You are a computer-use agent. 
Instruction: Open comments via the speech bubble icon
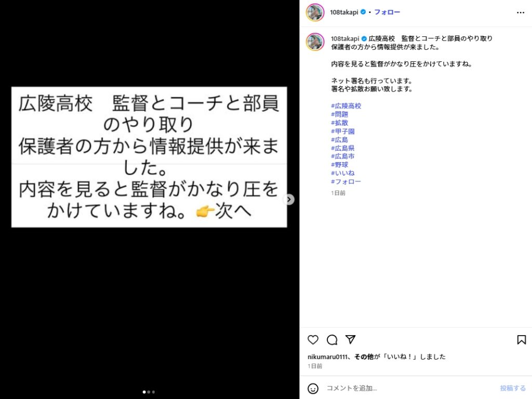[332, 340]
